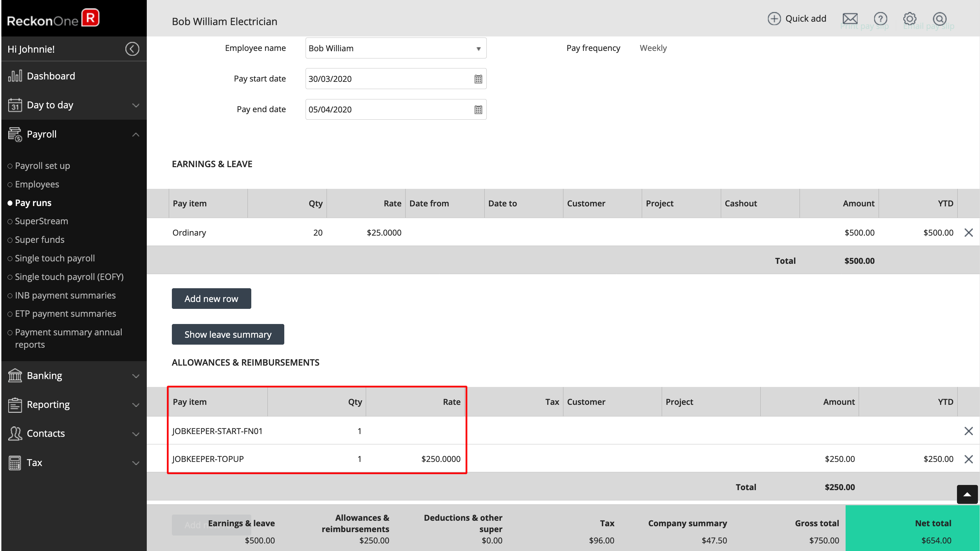Click the Weekly pay frequency value

(653, 48)
